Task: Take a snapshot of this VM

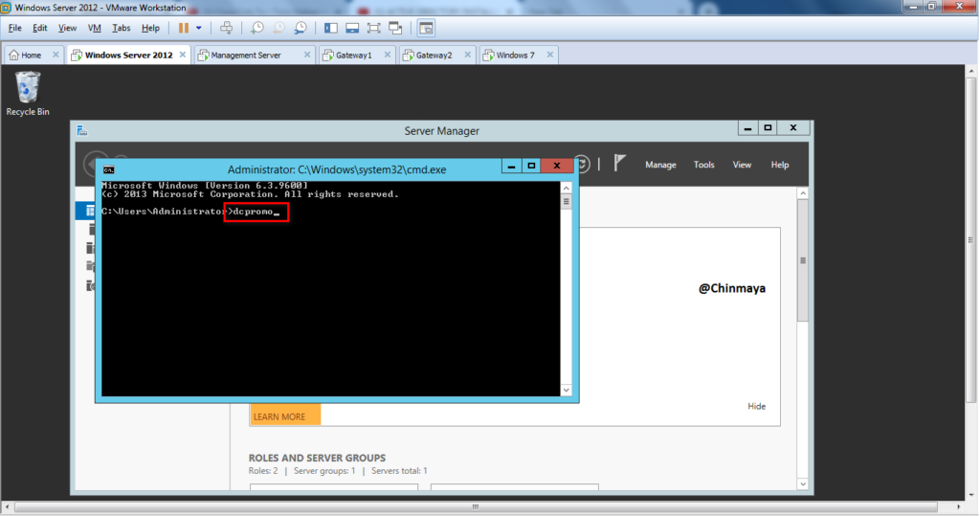Action: tap(256, 28)
